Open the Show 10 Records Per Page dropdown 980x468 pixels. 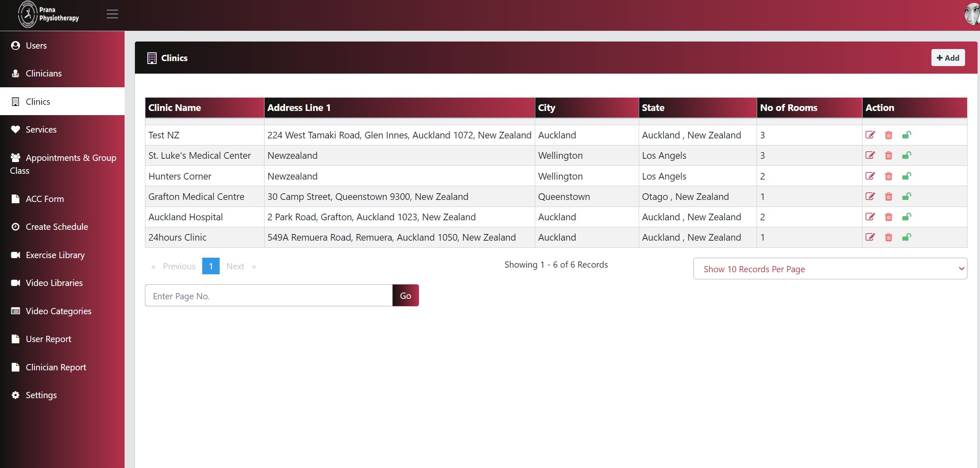pos(830,269)
